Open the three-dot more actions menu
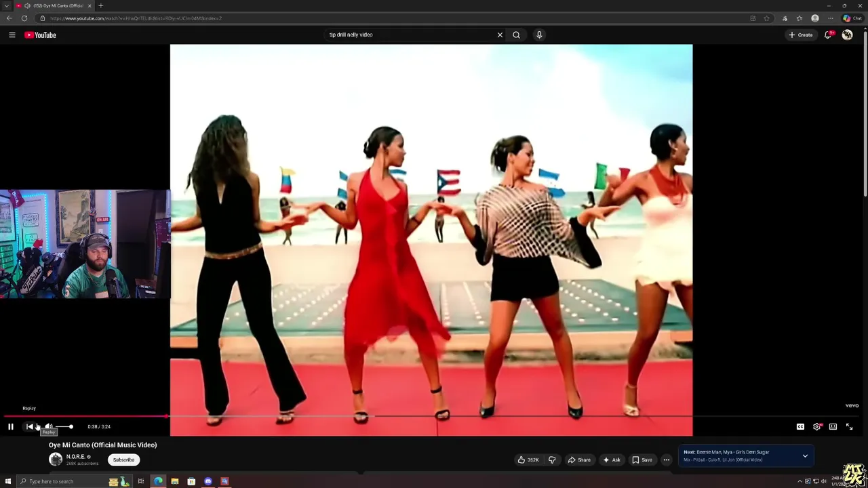 (x=667, y=460)
